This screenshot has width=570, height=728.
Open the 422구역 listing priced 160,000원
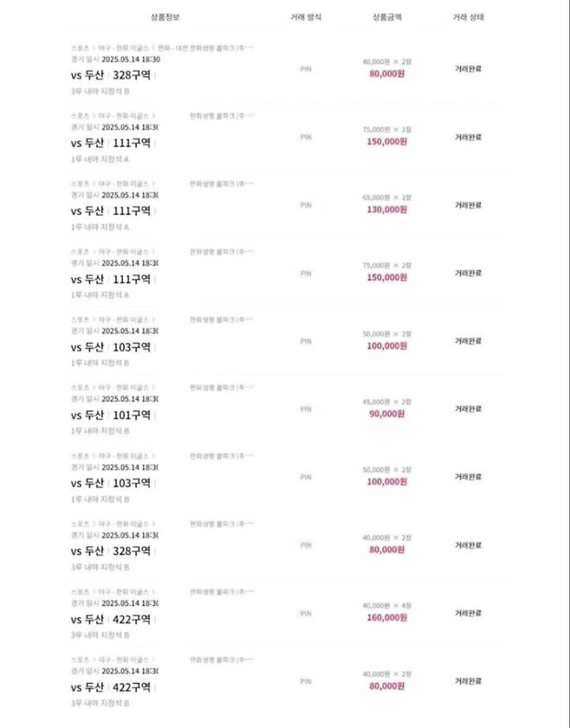click(x=112, y=620)
